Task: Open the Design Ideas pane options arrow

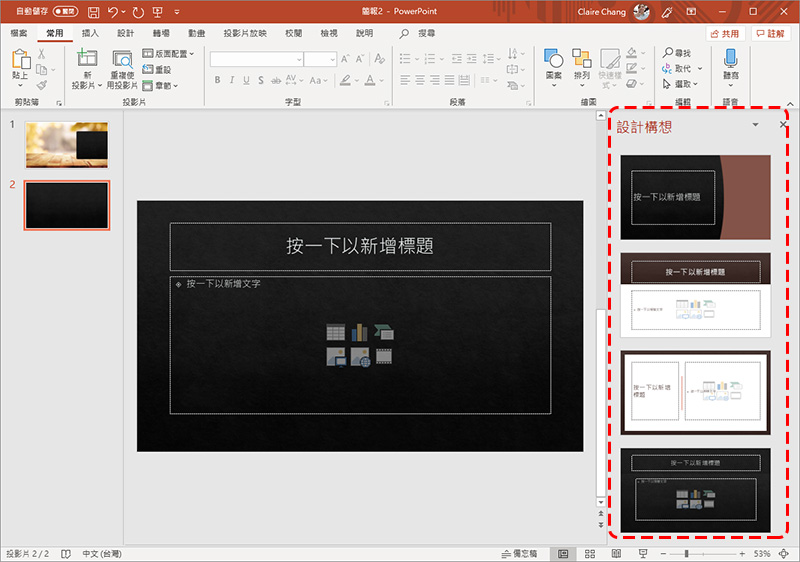Action: (x=755, y=125)
